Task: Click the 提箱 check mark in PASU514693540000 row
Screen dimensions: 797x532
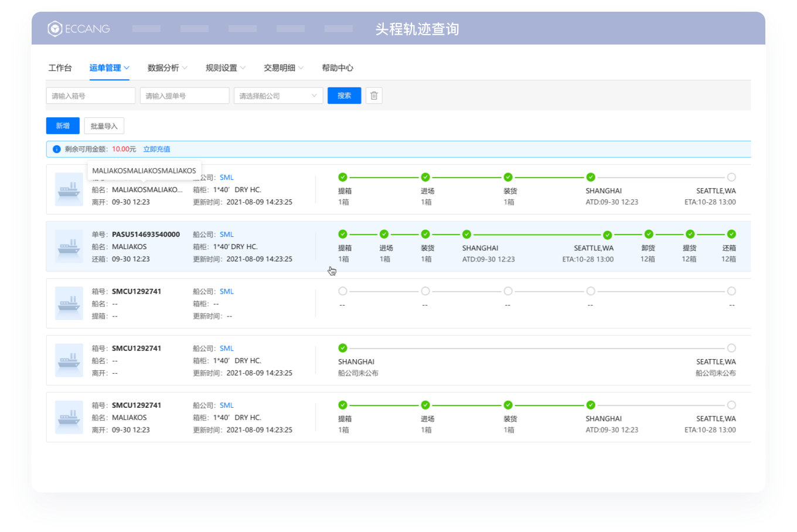Action: pos(343,234)
